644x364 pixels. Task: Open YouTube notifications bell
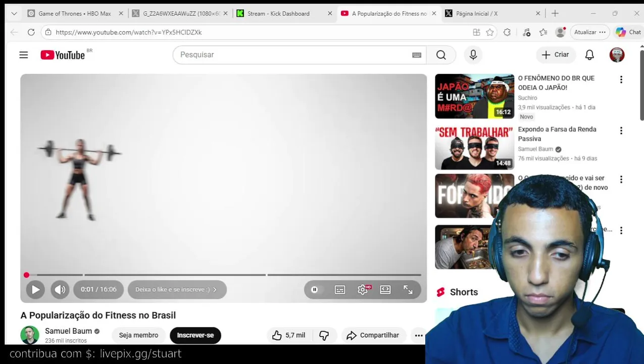589,55
